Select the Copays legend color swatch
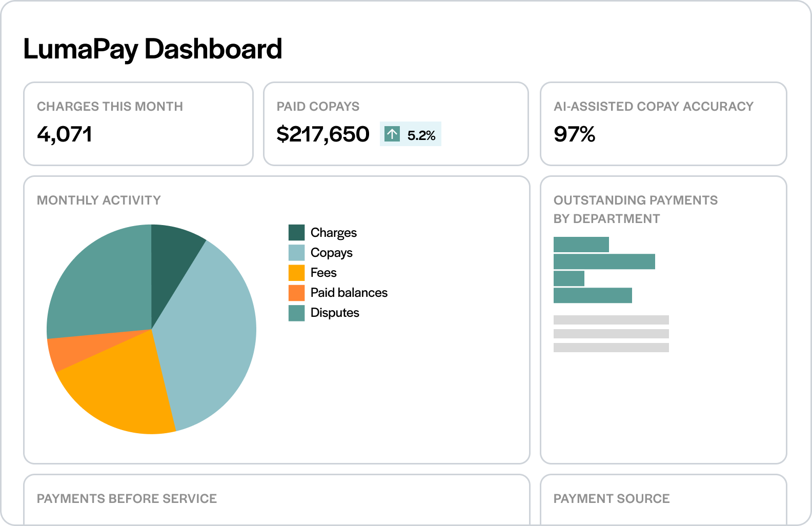Image resolution: width=812 pixels, height=526 pixels. coord(296,253)
